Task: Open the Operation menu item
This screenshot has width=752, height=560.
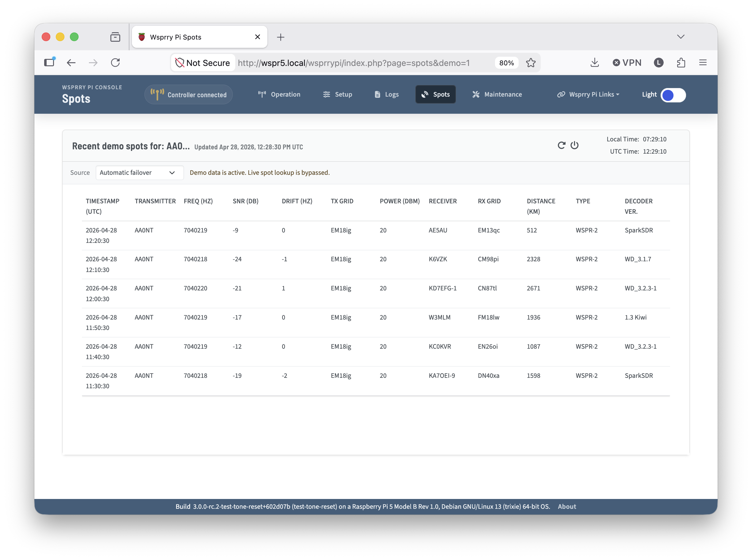Action: coord(279,94)
